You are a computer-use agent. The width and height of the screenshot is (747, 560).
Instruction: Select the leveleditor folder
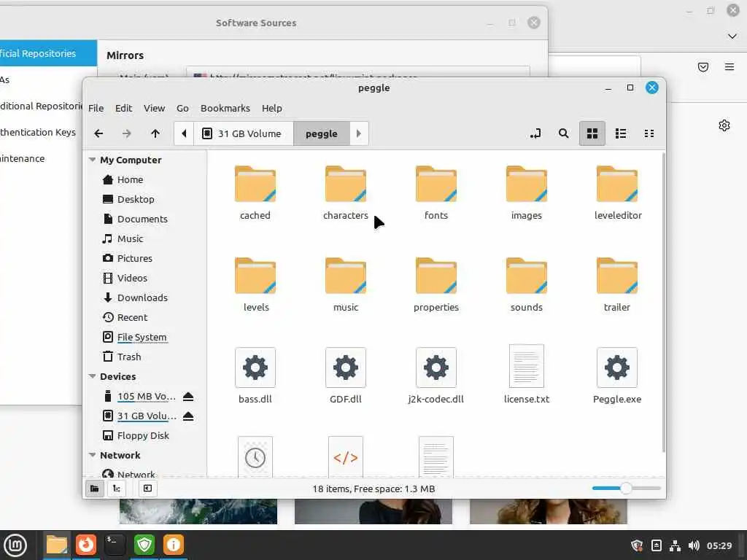[617, 192]
